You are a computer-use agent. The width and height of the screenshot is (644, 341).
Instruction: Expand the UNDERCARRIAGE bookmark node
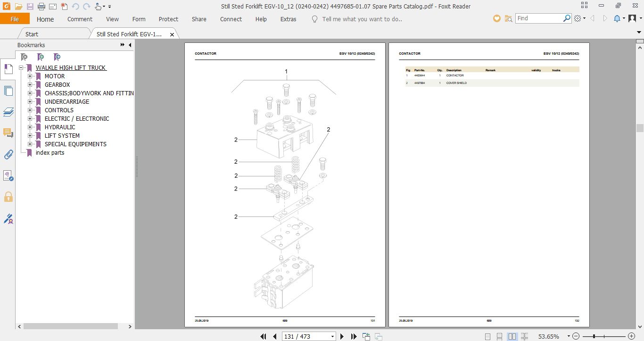pos(30,102)
